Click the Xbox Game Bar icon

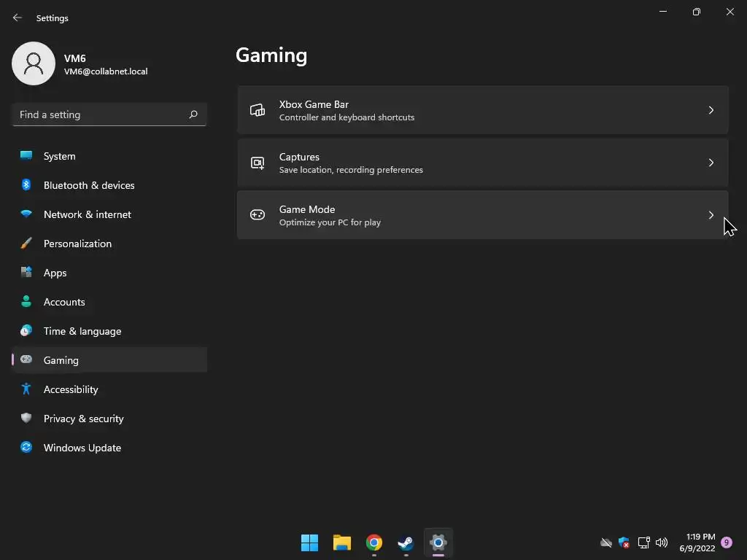point(258,110)
